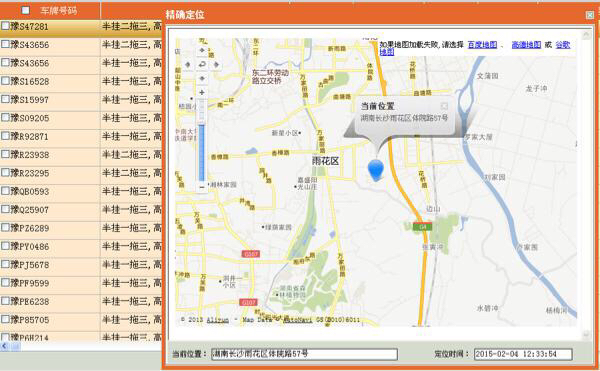Click the blue location marker pin
Viewport: 600px width, 371px height.
[x=376, y=171]
